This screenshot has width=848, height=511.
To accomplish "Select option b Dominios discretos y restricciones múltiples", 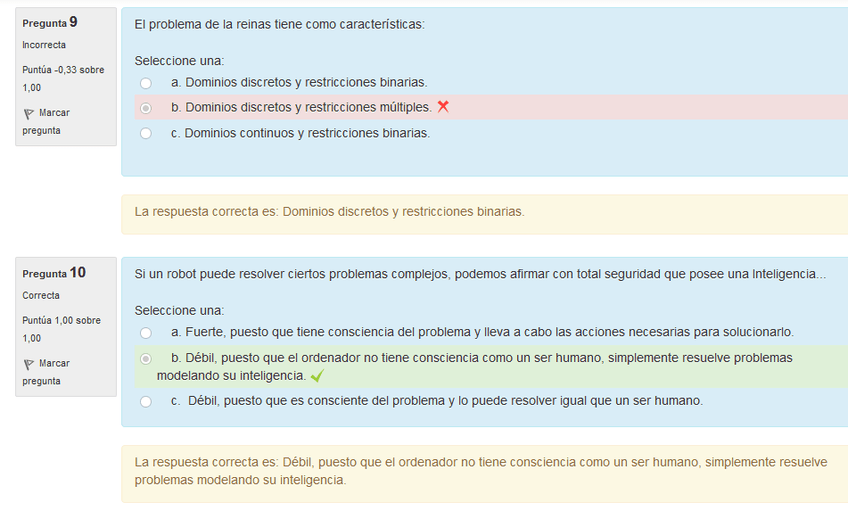I will click(145, 108).
